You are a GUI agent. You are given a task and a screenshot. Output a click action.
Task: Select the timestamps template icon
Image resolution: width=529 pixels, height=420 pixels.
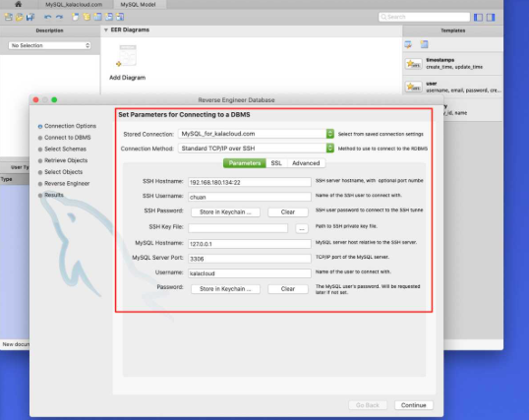(x=413, y=64)
